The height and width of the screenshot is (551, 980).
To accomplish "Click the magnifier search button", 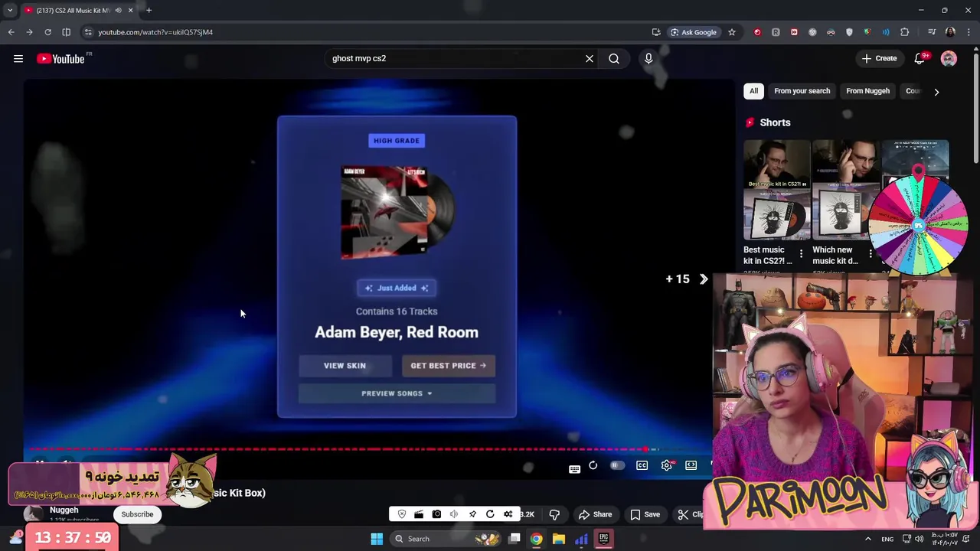I will coord(614,58).
